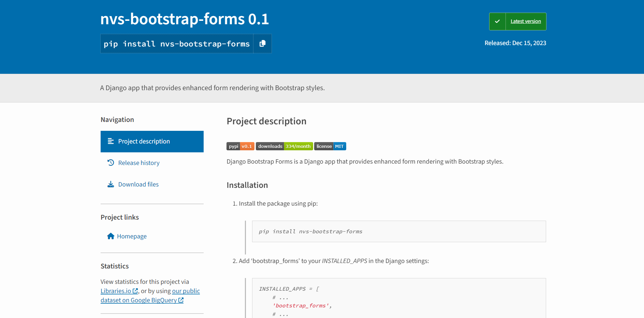Viewport: 644px width, 318px height.
Task: Click the Download files arrow icon
Action: coord(111,184)
